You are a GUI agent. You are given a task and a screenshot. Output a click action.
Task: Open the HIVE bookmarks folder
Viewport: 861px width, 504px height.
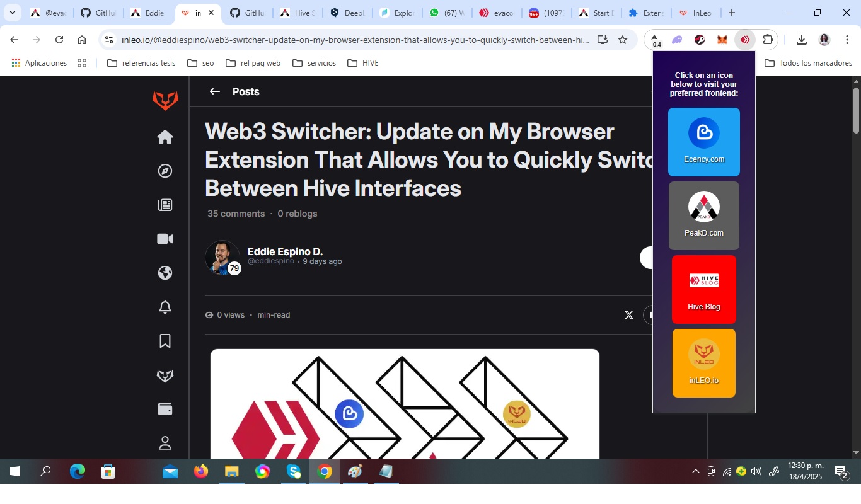(x=363, y=63)
